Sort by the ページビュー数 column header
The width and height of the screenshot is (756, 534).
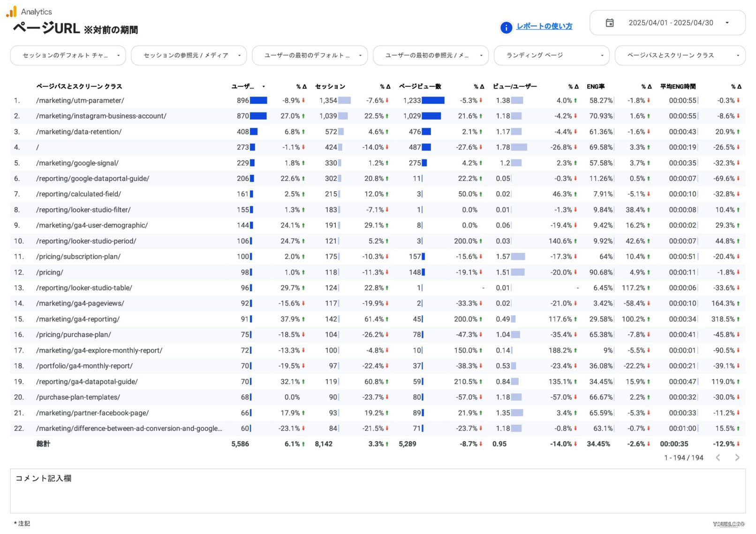[420, 87]
